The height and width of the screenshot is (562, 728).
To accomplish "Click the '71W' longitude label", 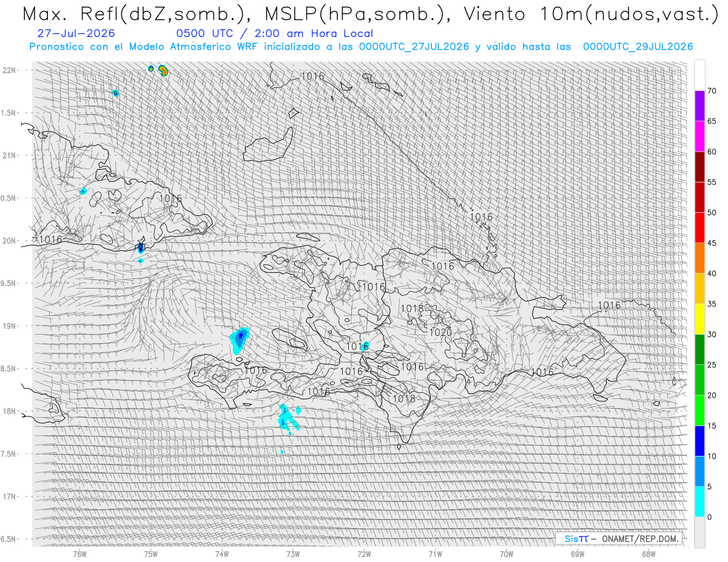I will [435, 554].
